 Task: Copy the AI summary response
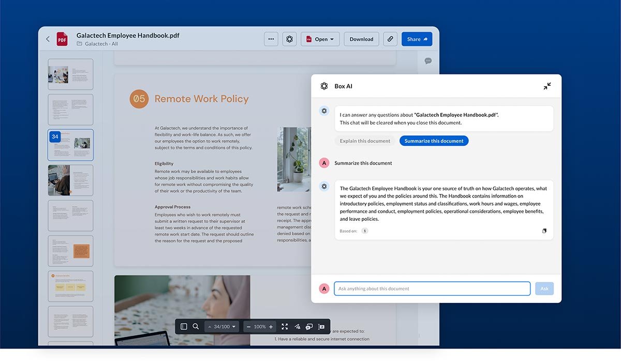(544, 231)
